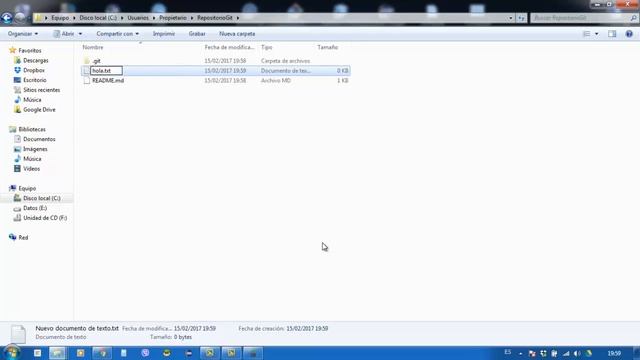Image resolution: width=640 pixels, height=360 pixels.
Task: Sort by the Nombre column header
Action: [93, 47]
